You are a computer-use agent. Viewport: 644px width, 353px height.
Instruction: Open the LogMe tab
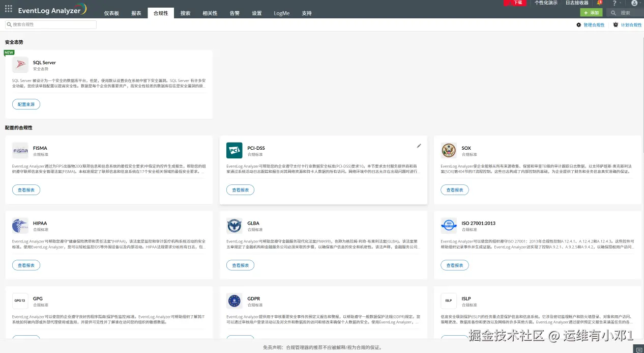tap(281, 13)
